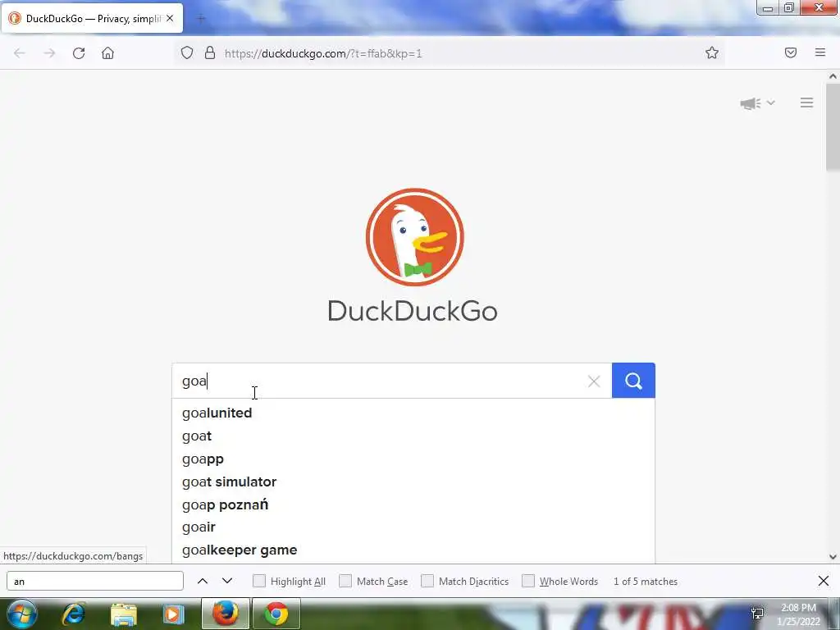The image size is (840, 630).
Task: Clear the search box text
Action: tap(594, 381)
